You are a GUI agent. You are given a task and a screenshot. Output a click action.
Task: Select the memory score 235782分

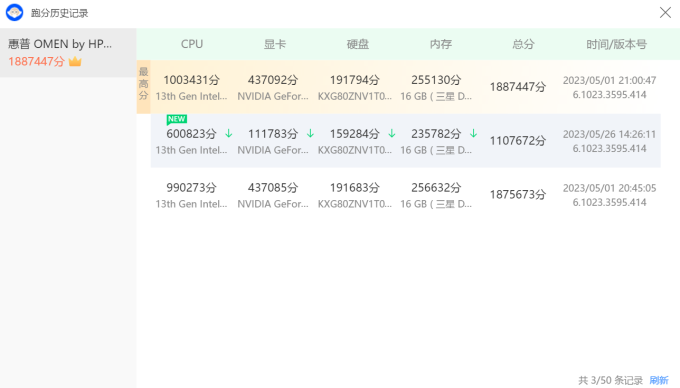coord(436,134)
